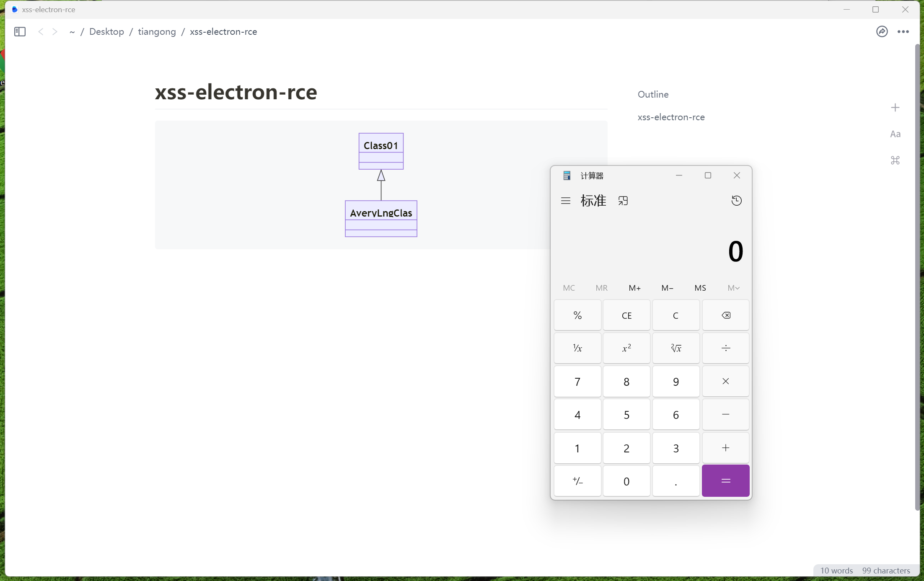Image resolution: width=924 pixels, height=581 pixels.
Task: Open calculator hamburger navigation menu
Action: click(565, 201)
